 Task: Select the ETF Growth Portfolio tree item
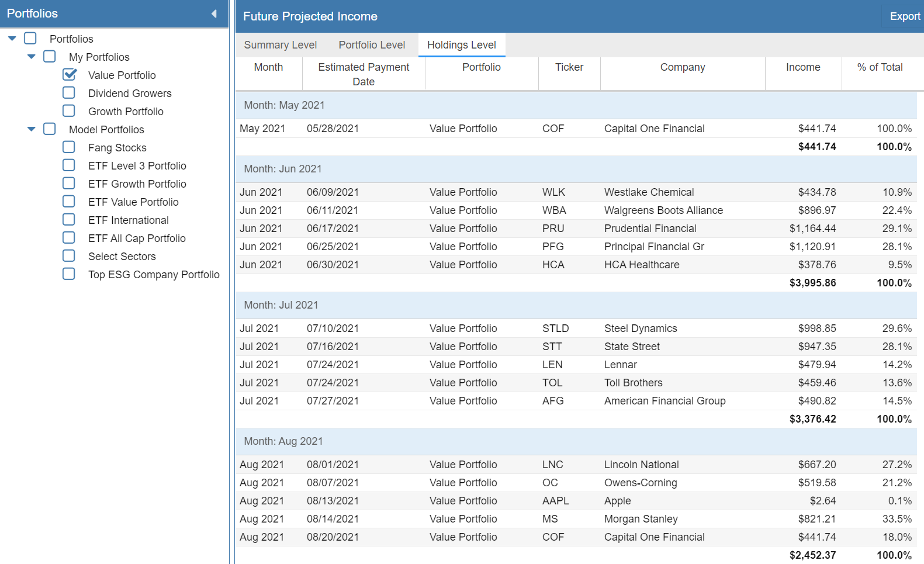click(137, 184)
